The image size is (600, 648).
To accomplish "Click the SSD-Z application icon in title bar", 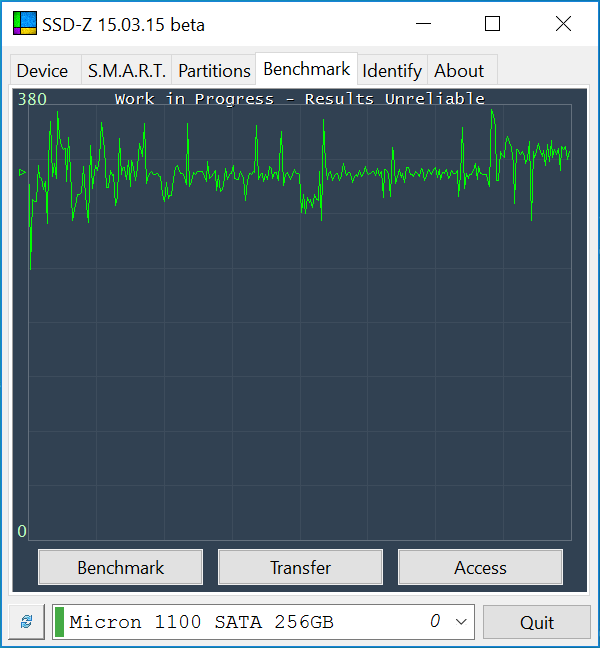I will (24, 23).
